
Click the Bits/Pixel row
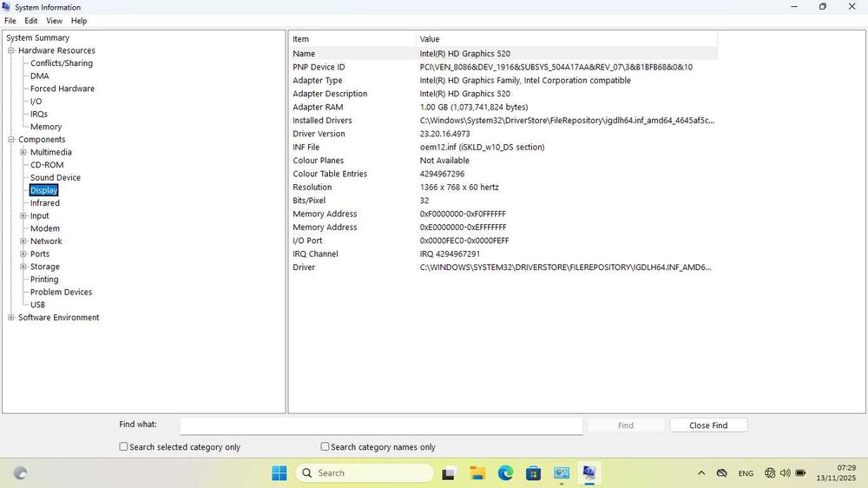click(x=503, y=201)
